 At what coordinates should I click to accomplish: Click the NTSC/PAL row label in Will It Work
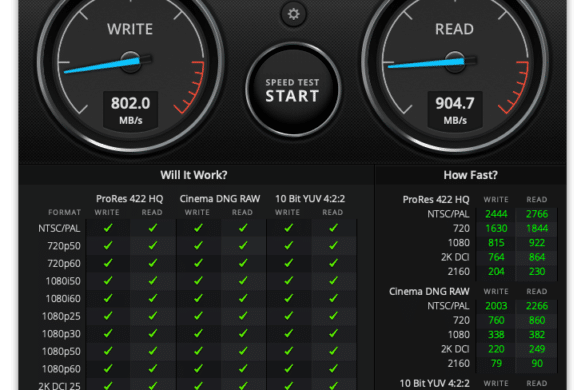coord(59,228)
